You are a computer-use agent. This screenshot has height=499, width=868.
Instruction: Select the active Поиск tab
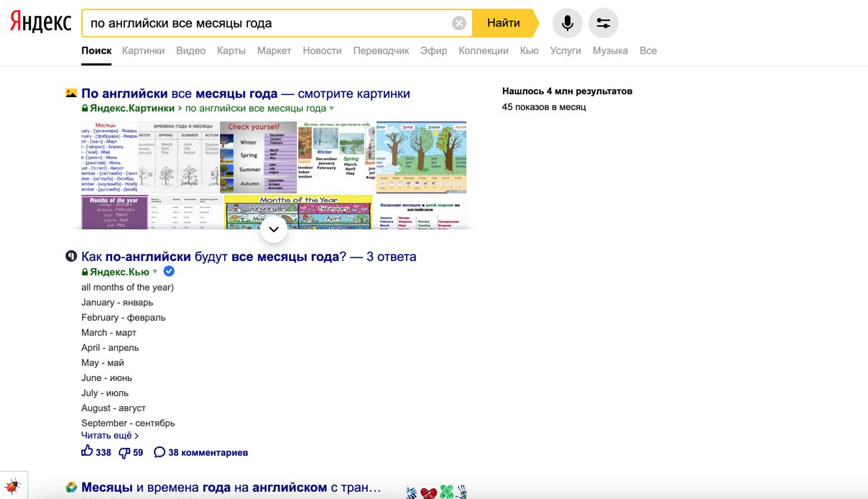(96, 50)
